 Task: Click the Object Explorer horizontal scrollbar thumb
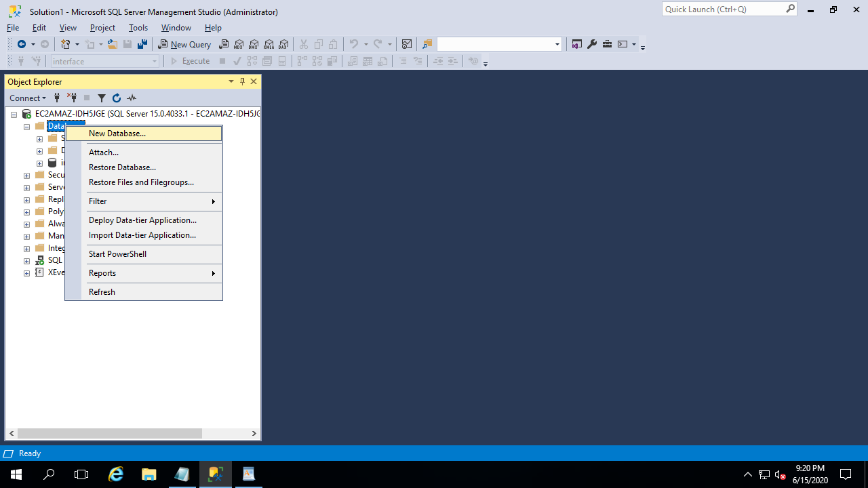point(109,433)
